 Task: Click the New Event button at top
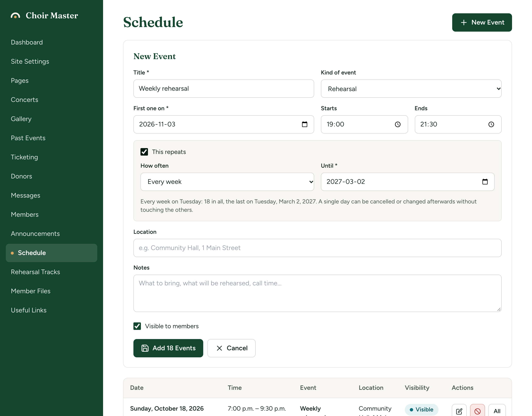coord(482,22)
